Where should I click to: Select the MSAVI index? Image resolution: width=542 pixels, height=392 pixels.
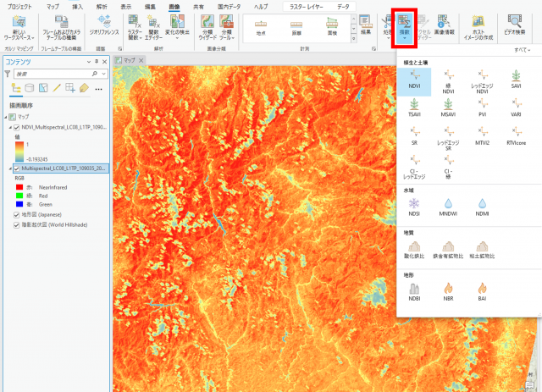(x=448, y=108)
